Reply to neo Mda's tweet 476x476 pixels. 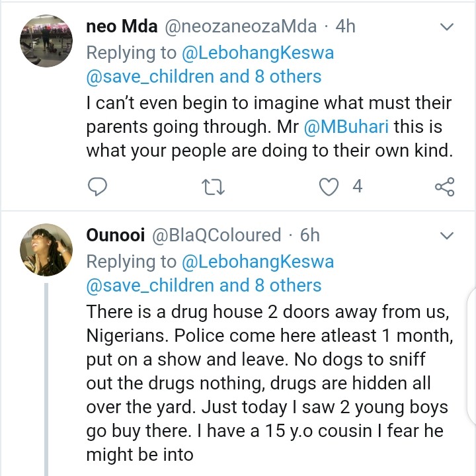point(97,187)
